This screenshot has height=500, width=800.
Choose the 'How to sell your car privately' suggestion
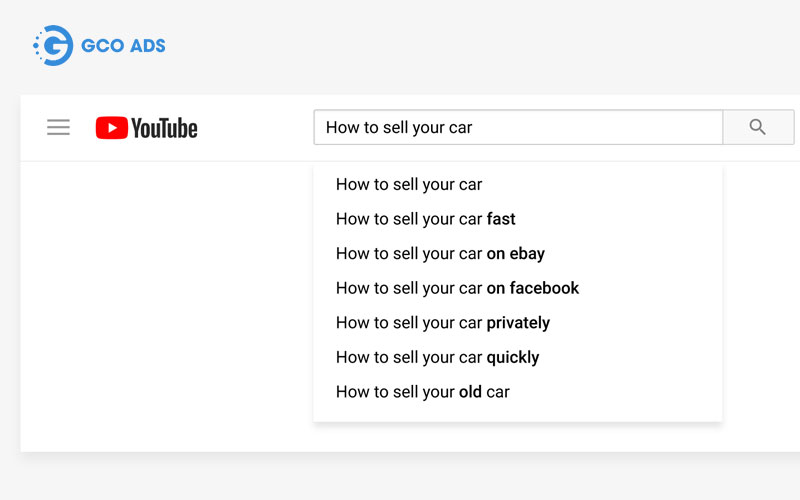[x=442, y=323]
